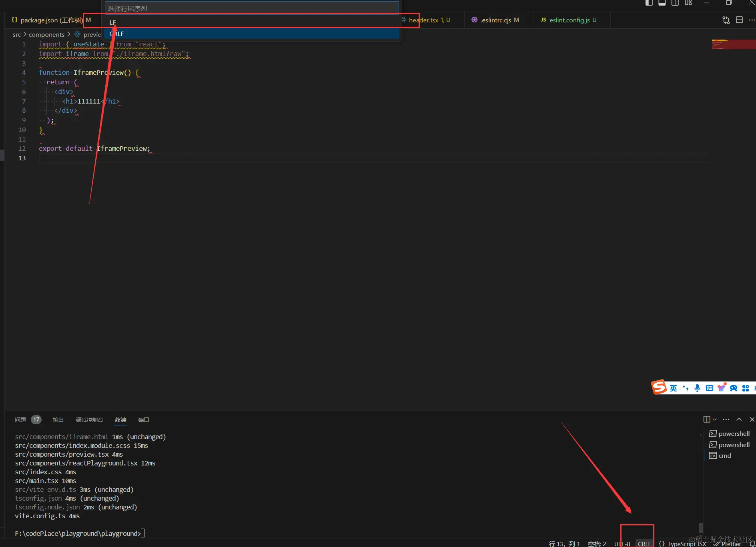The width and height of the screenshot is (756, 547).
Task: Click the useState import identifier
Action: click(88, 44)
